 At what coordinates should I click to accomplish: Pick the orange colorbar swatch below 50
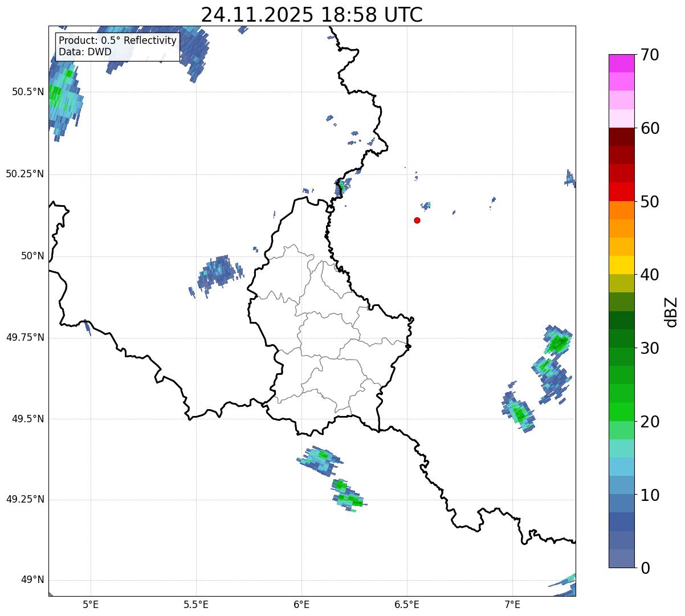pos(621,210)
